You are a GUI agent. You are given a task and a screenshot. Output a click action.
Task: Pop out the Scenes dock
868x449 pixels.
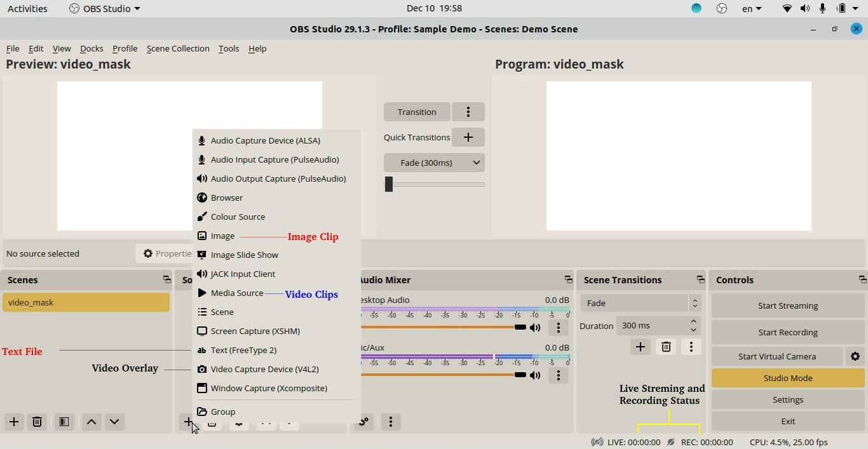[x=166, y=279]
